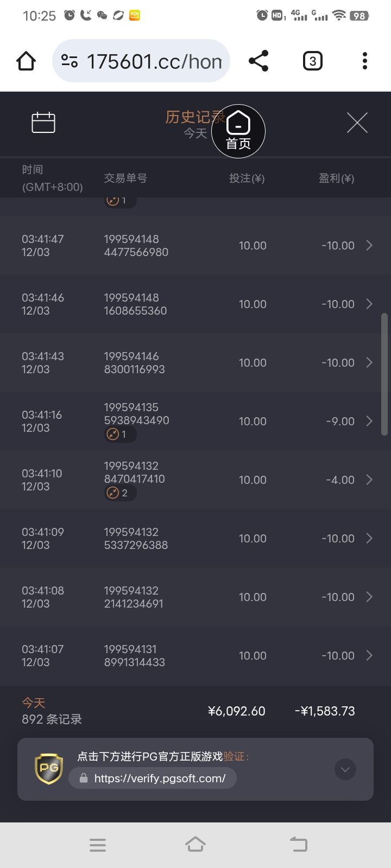391x868 pixels.
Task: Tap the free-spin badge under record 5938943490
Action: click(119, 435)
